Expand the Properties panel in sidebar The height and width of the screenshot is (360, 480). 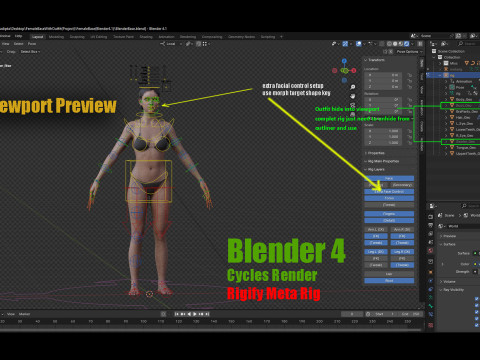click(x=375, y=153)
